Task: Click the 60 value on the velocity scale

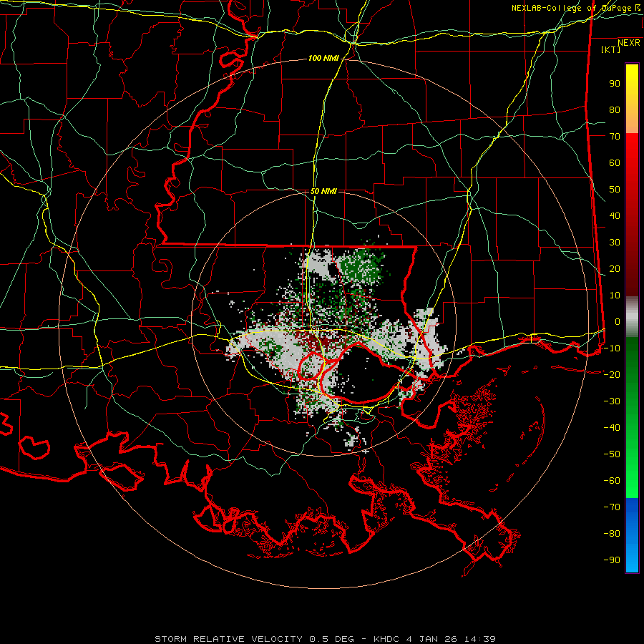Action: point(615,163)
